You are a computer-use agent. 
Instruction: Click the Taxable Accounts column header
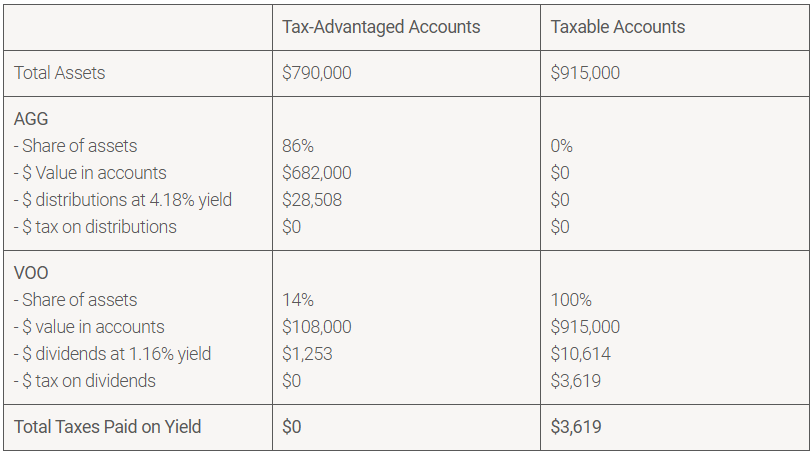[617, 27]
